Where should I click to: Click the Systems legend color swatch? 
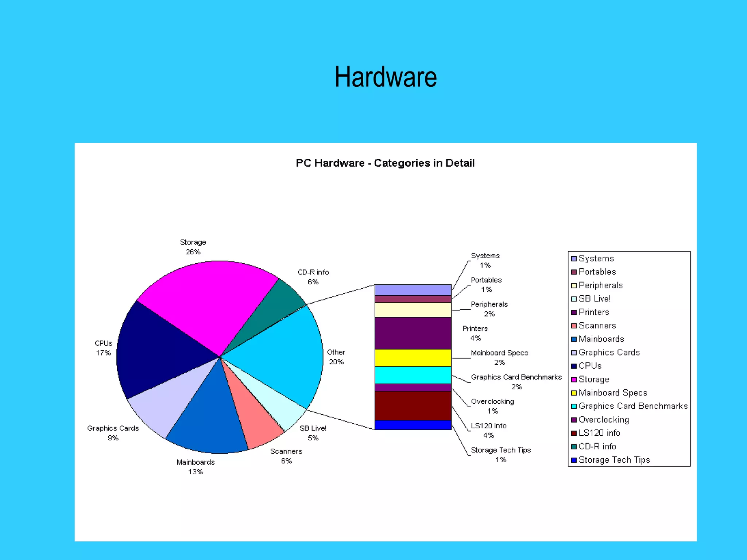(574, 258)
